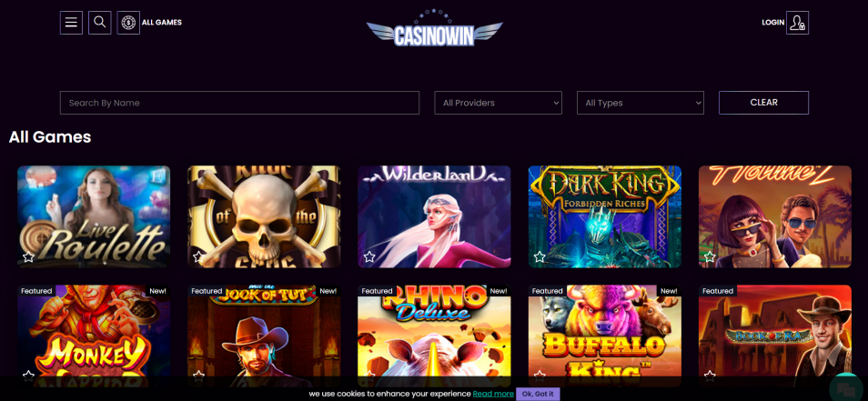Open the hamburger menu icon
The image size is (868, 401).
tap(71, 23)
